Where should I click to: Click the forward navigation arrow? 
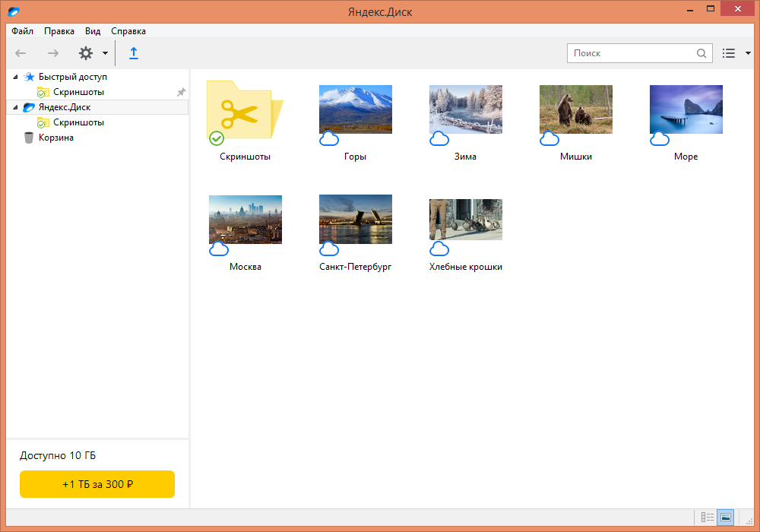click(x=53, y=53)
